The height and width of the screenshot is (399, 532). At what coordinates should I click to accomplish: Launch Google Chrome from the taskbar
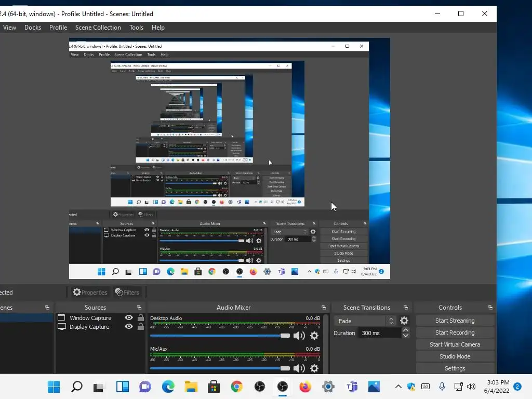point(236,387)
